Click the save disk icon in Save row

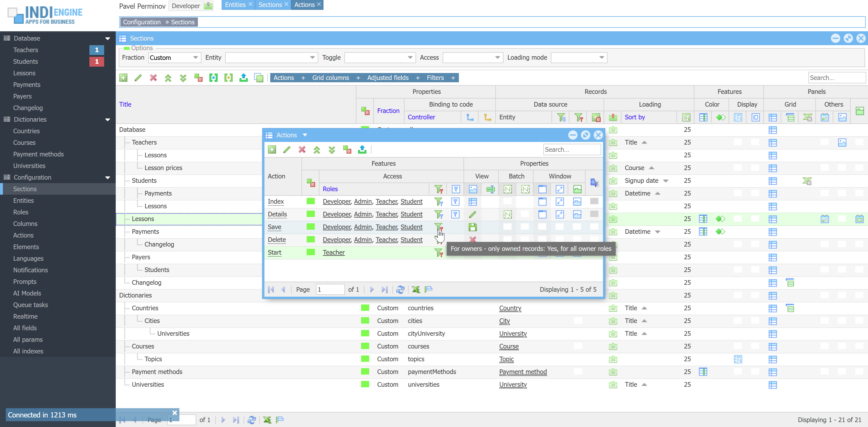coord(472,227)
